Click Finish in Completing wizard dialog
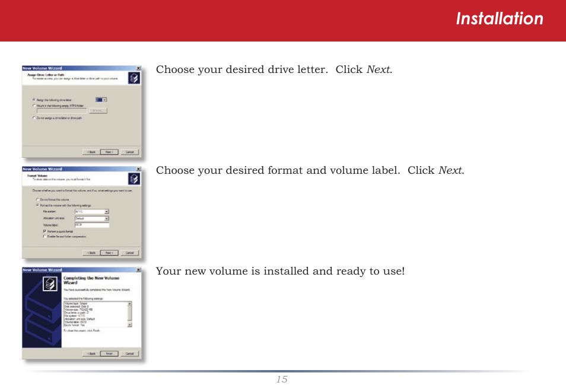 point(109,353)
